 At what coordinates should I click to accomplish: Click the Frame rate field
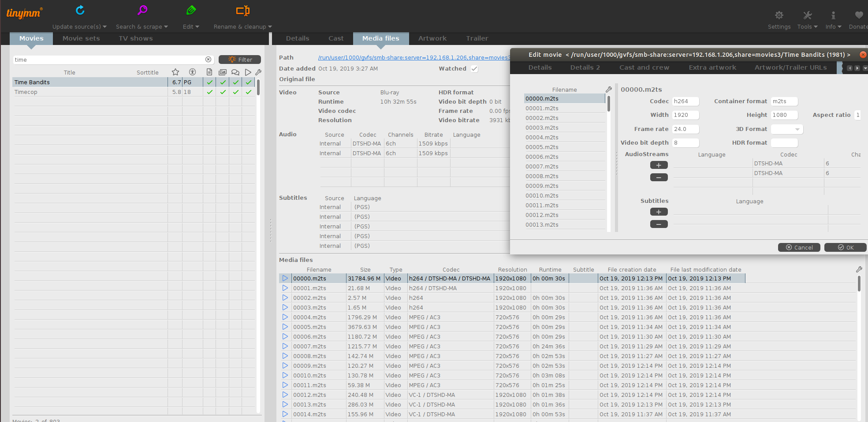685,129
